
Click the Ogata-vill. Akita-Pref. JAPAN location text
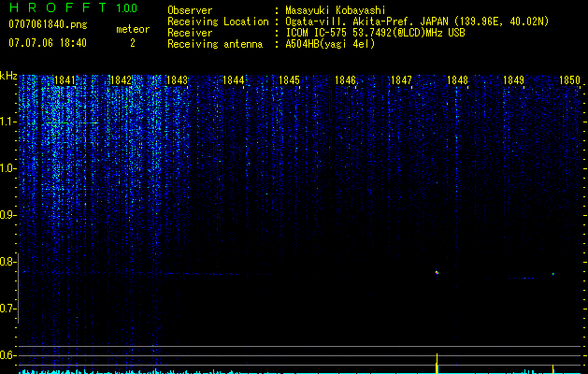tap(417, 22)
